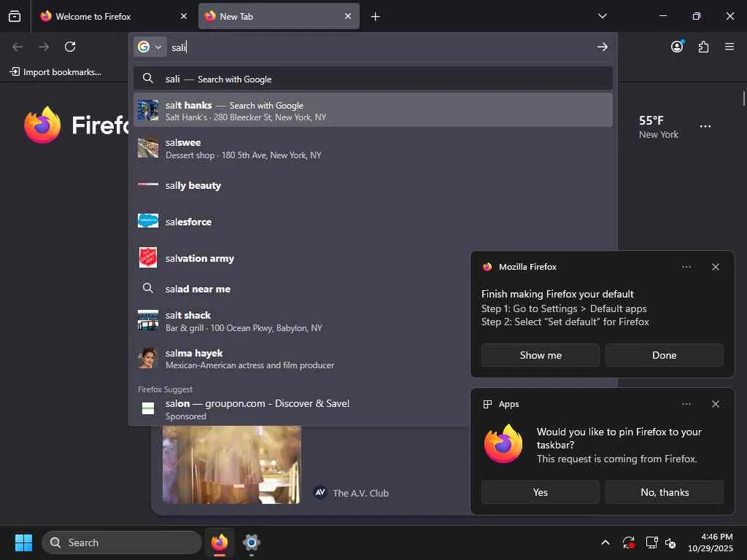This screenshot has height=560, width=747.
Task: Open options menu of Apps notification
Action: (686, 404)
